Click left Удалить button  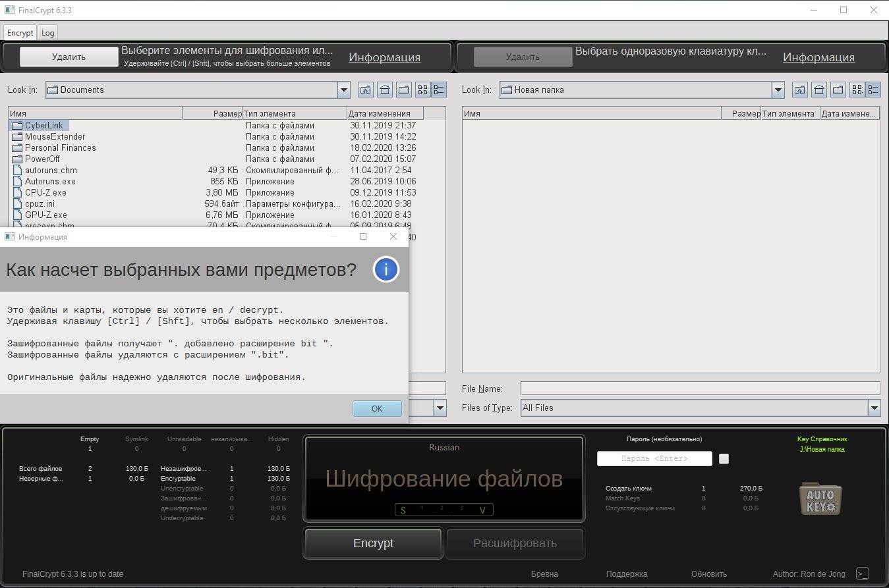tap(69, 57)
